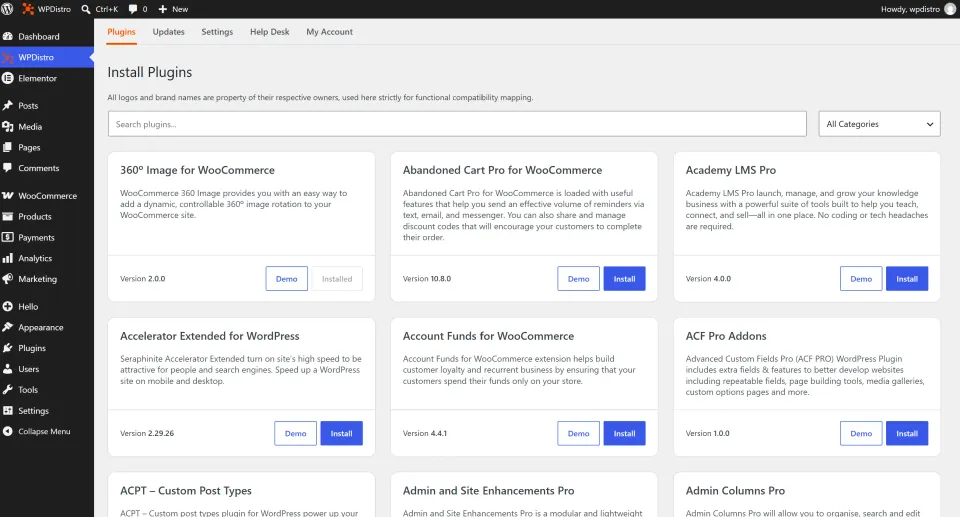Viewport: 960px width, 517px height.
Task: Install Accelerator Extended for WordPress
Action: tap(341, 433)
